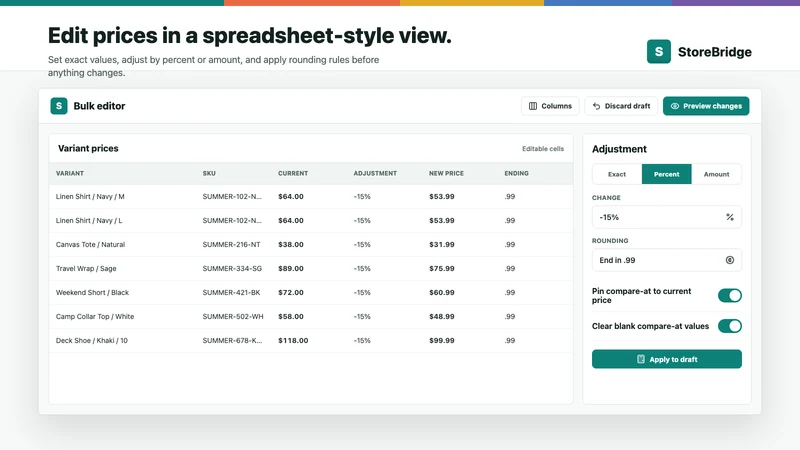800x450 pixels.
Task: Click the NEW PRICE column header
Action: click(x=446, y=173)
